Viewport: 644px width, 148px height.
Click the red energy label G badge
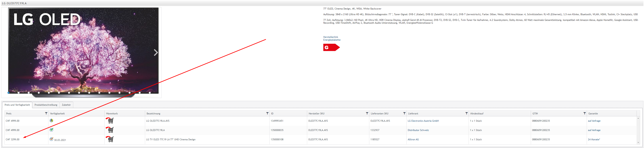331,47
